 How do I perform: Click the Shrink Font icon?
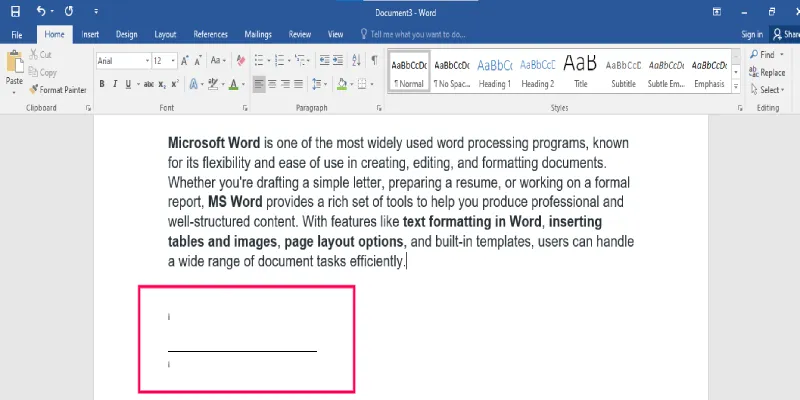pyautogui.click(x=197, y=61)
